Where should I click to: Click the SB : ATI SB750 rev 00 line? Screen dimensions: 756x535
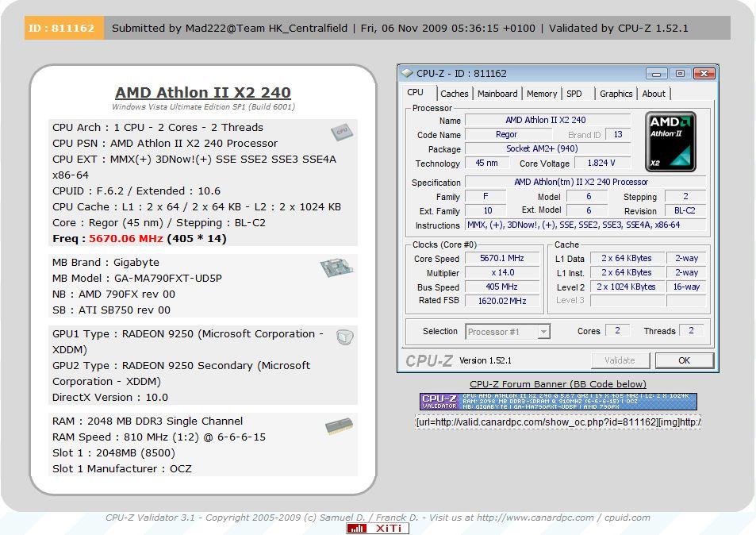(x=111, y=310)
